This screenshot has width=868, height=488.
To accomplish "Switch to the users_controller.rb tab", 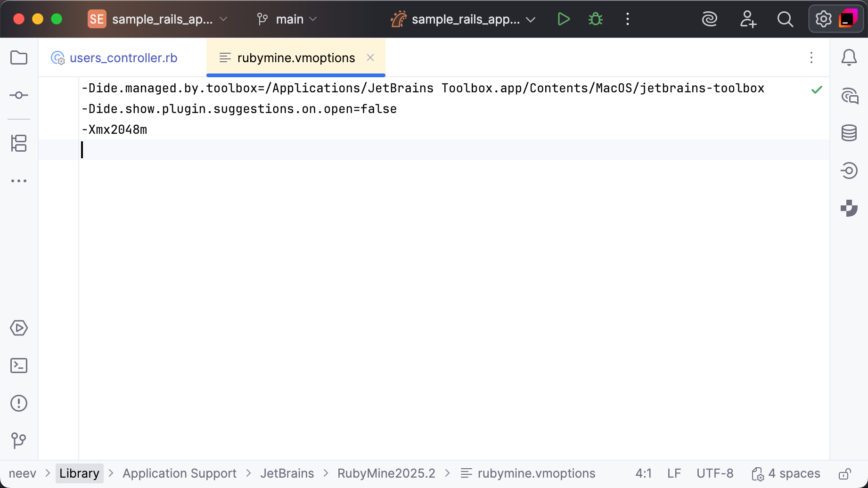I will click(x=123, y=57).
